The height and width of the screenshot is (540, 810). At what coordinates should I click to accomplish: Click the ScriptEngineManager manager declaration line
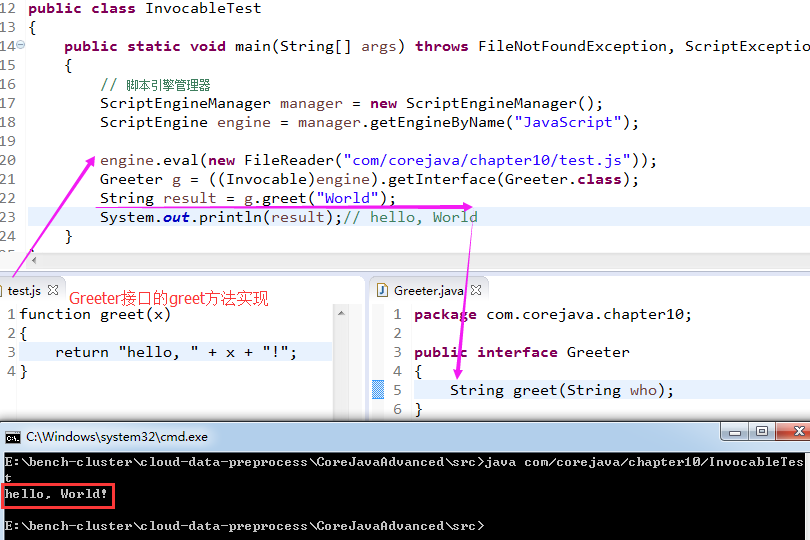[351, 103]
